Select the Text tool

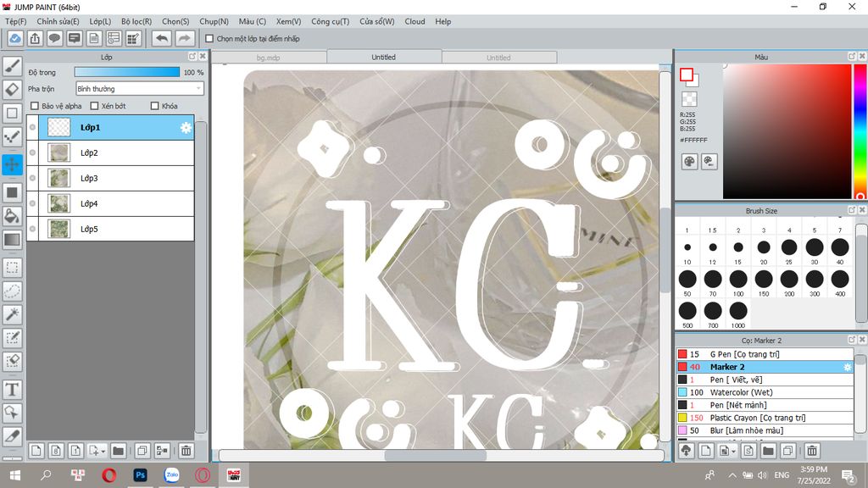tap(12, 390)
